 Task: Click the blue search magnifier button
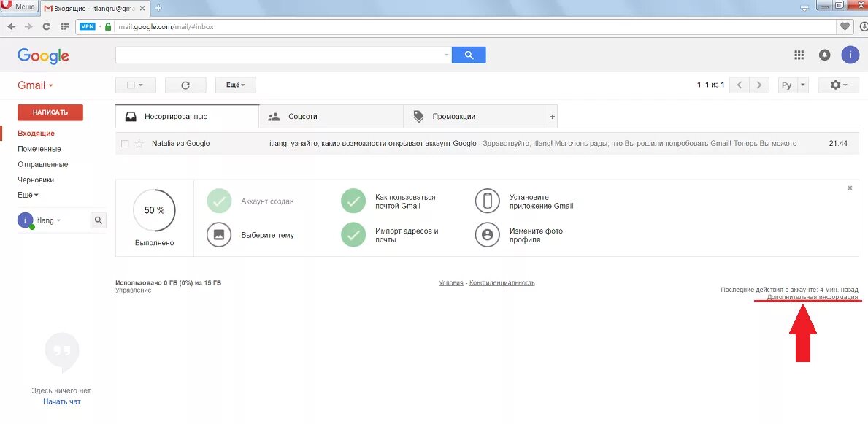pyautogui.click(x=469, y=55)
